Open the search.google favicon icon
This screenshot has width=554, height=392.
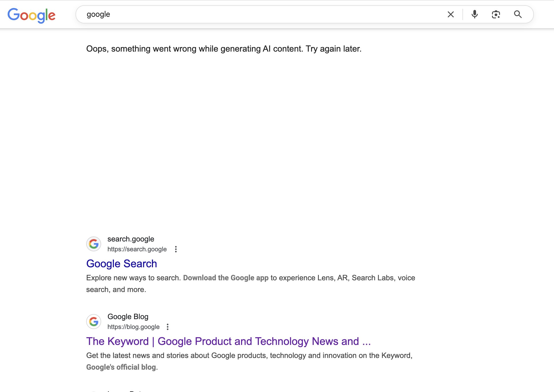(x=94, y=244)
